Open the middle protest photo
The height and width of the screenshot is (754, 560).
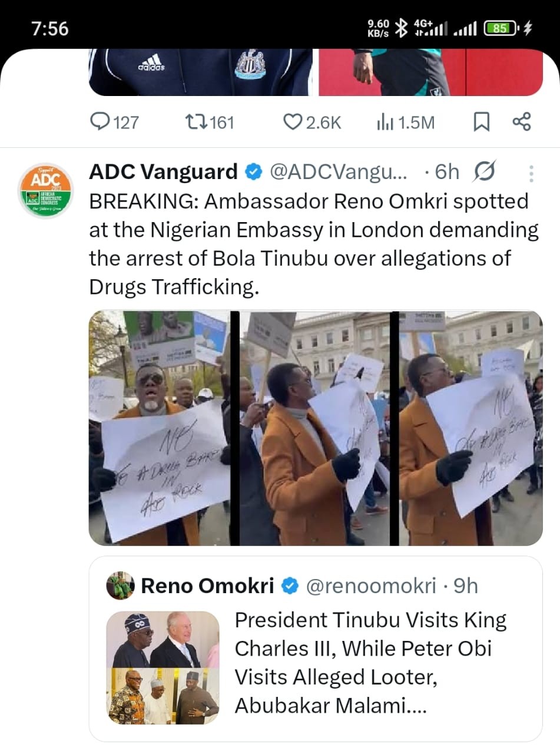[x=314, y=428]
